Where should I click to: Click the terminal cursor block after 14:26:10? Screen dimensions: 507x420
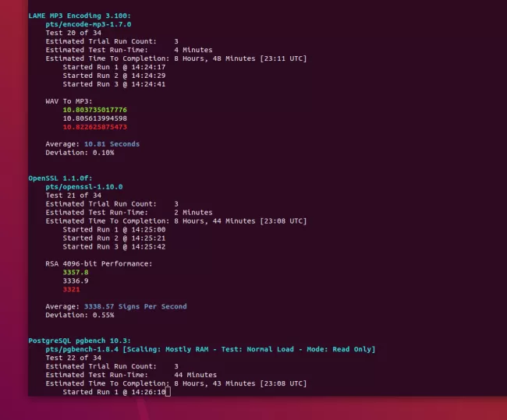pyautogui.click(x=168, y=392)
